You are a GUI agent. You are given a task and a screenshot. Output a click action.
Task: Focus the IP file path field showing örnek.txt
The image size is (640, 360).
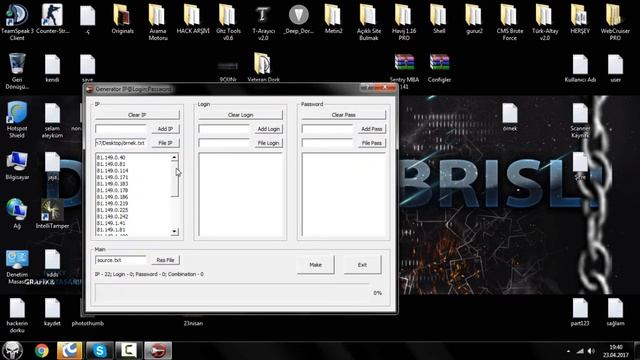121,143
